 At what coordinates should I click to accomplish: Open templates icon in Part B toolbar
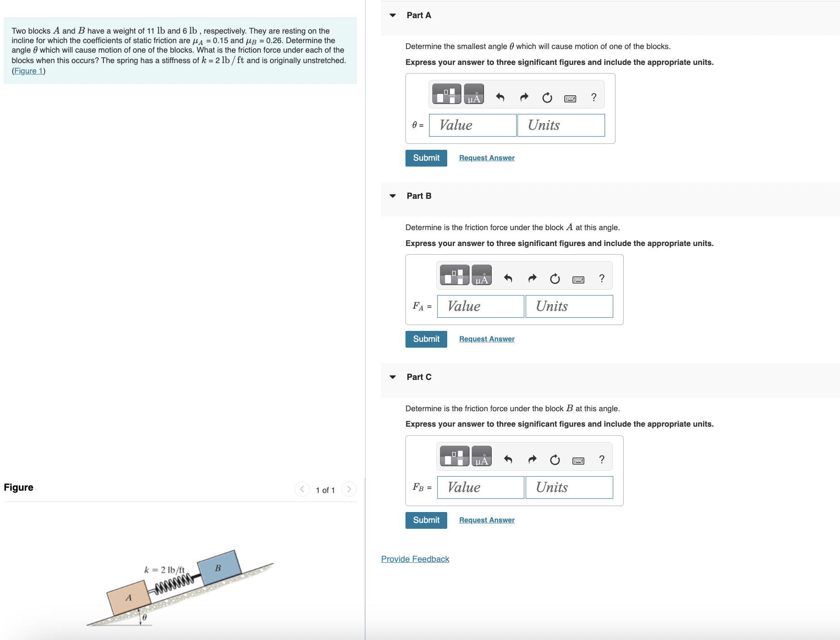(x=454, y=275)
